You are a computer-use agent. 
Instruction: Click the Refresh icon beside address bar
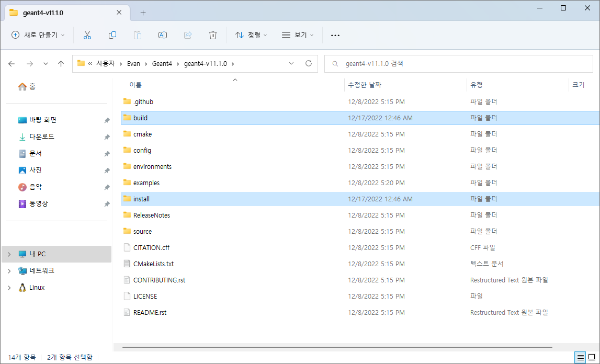[x=309, y=63]
